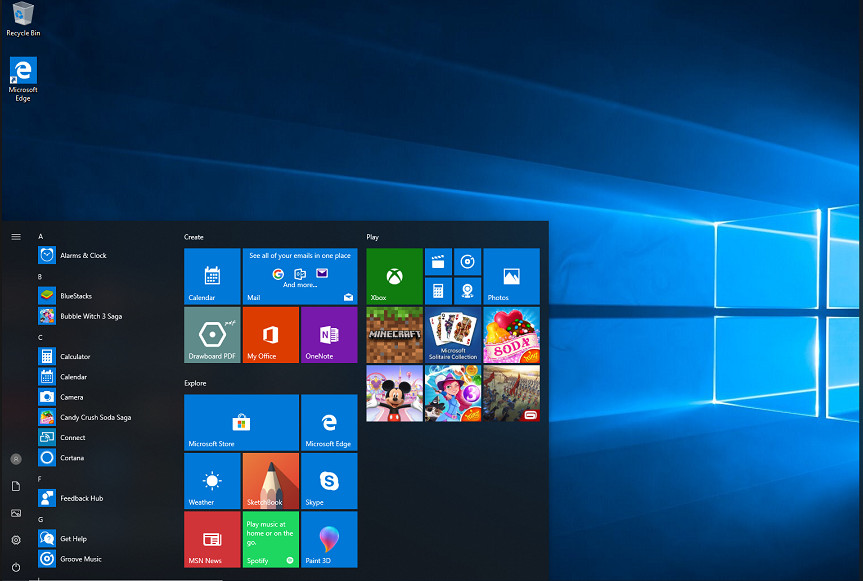
Task: Click the letter F header in app list
Action: [40, 479]
